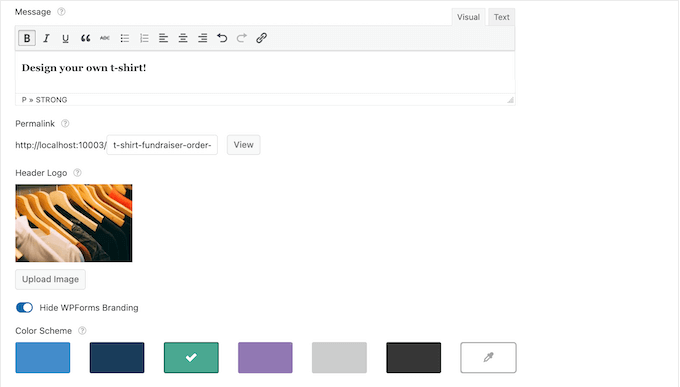
Task: Switch to the Text editor tab
Action: pyautogui.click(x=501, y=17)
